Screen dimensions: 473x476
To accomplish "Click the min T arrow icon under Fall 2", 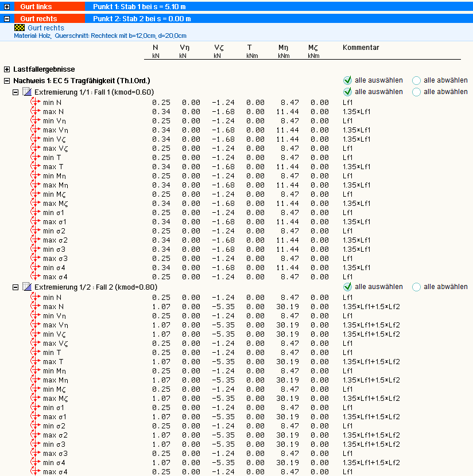I will (36, 352).
